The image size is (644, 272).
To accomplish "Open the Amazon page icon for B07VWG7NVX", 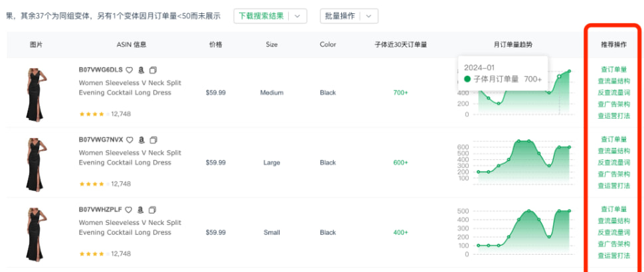I will click(x=141, y=140).
